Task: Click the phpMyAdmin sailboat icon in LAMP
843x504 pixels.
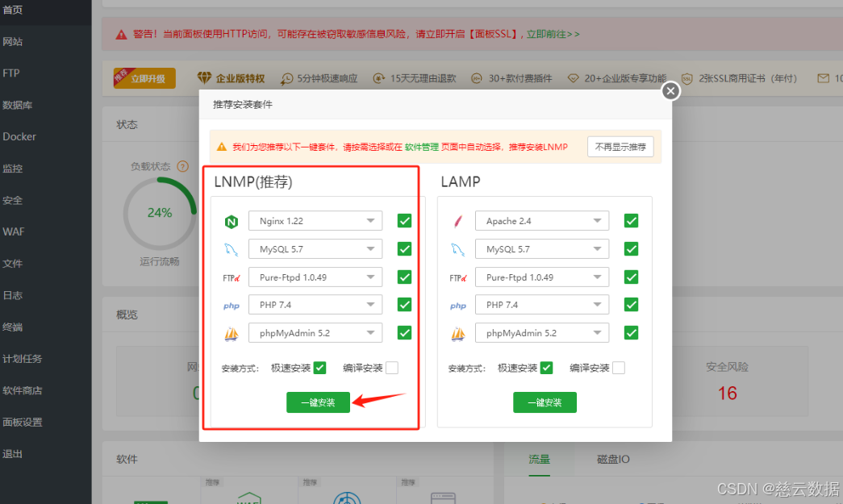Action: 458,334
